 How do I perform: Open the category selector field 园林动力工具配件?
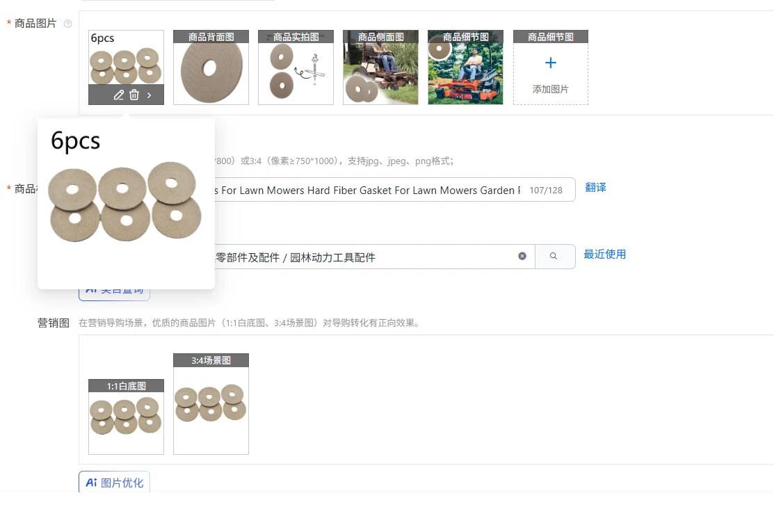(x=374, y=257)
